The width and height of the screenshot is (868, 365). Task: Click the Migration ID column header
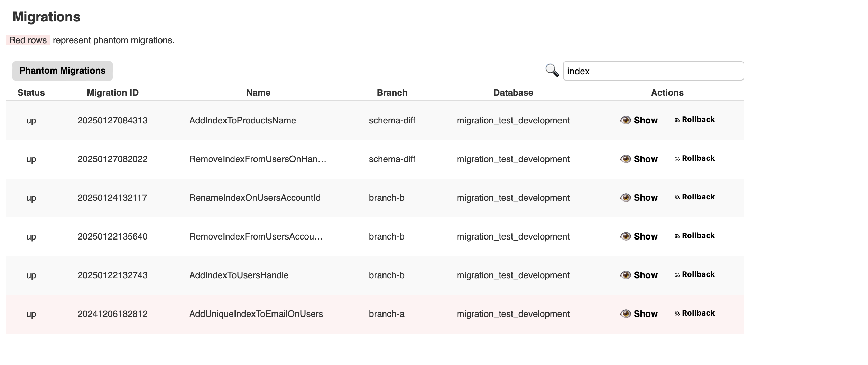point(113,93)
